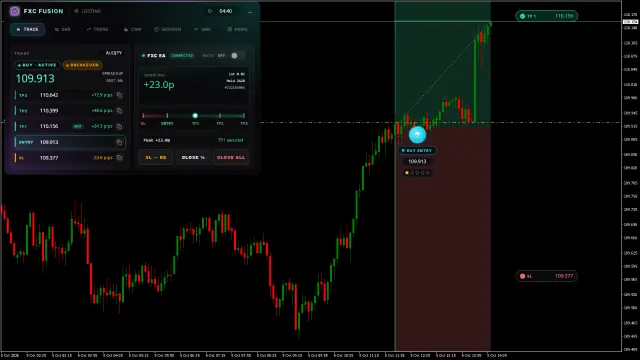
Task: Click the HIT badge in TP1 row
Action: click(x=78, y=127)
